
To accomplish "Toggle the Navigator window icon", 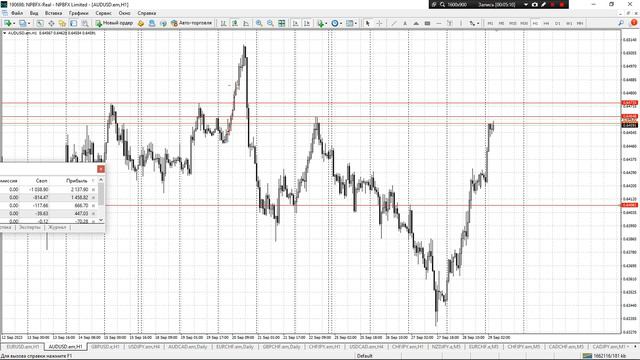I will [x=62, y=23].
